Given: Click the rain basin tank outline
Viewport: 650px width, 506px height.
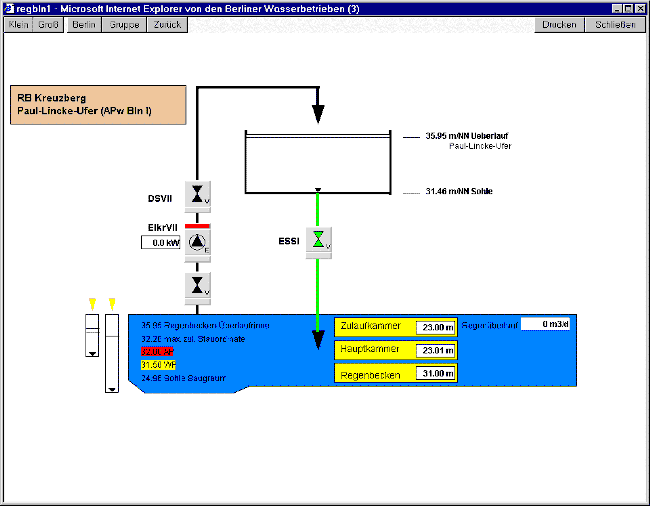Looking at the screenshot, I should (318, 162).
